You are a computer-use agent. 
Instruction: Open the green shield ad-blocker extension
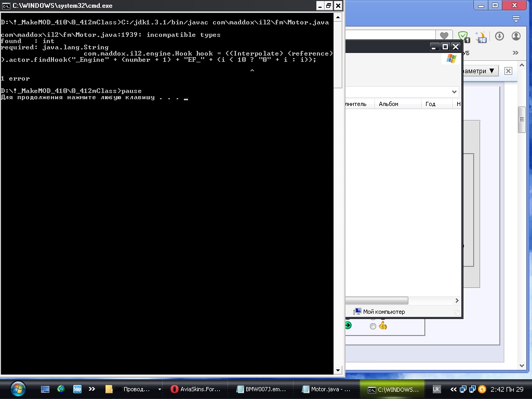point(463,36)
